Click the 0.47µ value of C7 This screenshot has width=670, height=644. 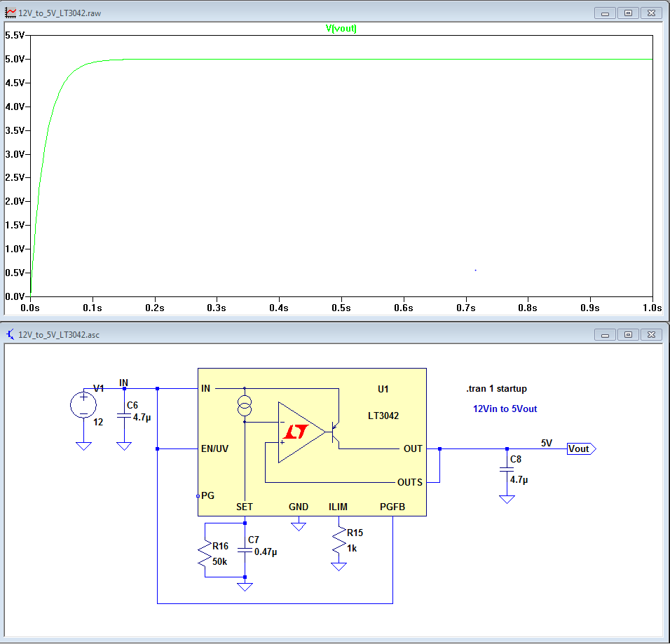pyautogui.click(x=266, y=551)
